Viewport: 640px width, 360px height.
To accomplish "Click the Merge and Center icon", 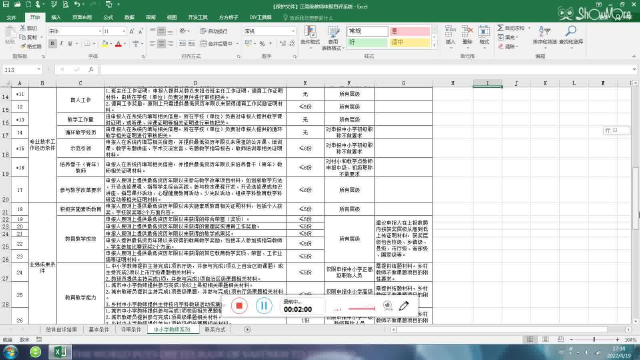I will (x=203, y=43).
